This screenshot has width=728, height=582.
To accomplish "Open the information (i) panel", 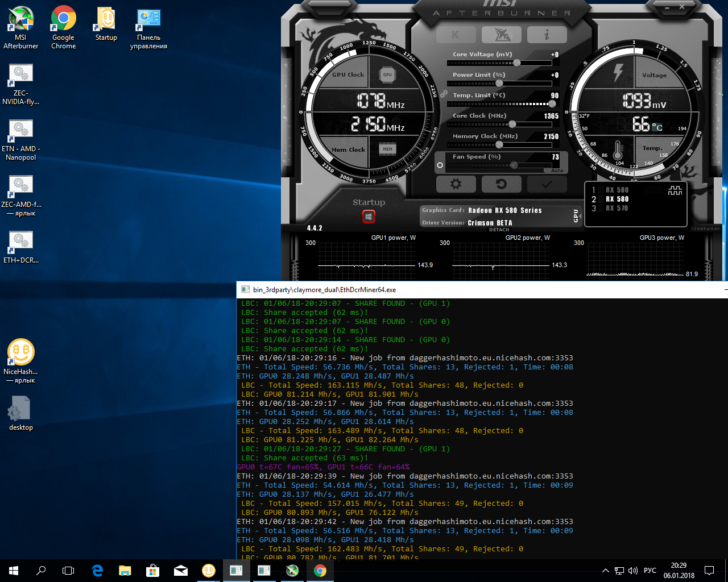I will pos(547,35).
